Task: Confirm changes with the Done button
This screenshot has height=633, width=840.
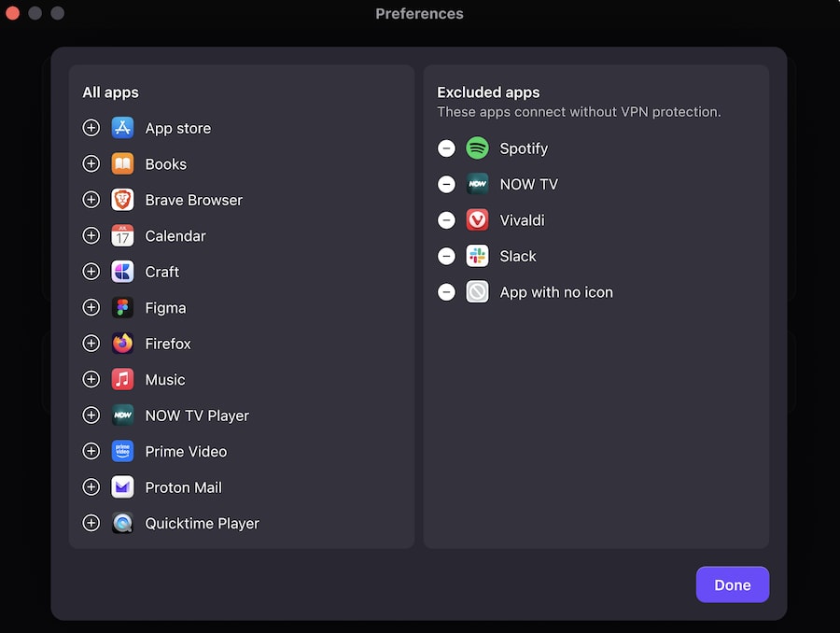Action: coord(733,584)
